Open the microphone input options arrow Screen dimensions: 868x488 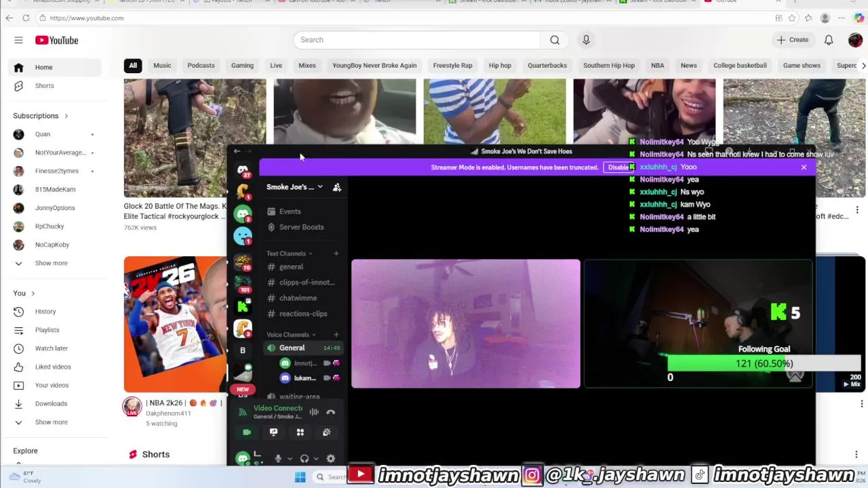[290, 459]
